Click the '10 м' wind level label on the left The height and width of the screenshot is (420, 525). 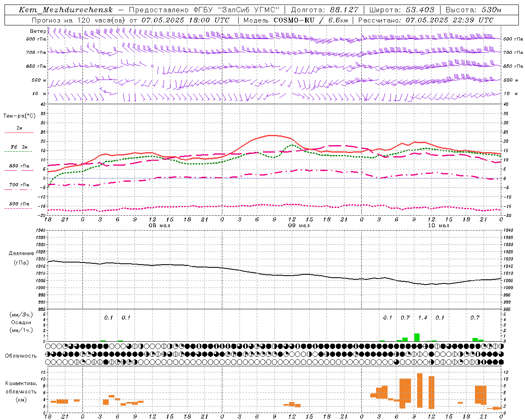39,94
